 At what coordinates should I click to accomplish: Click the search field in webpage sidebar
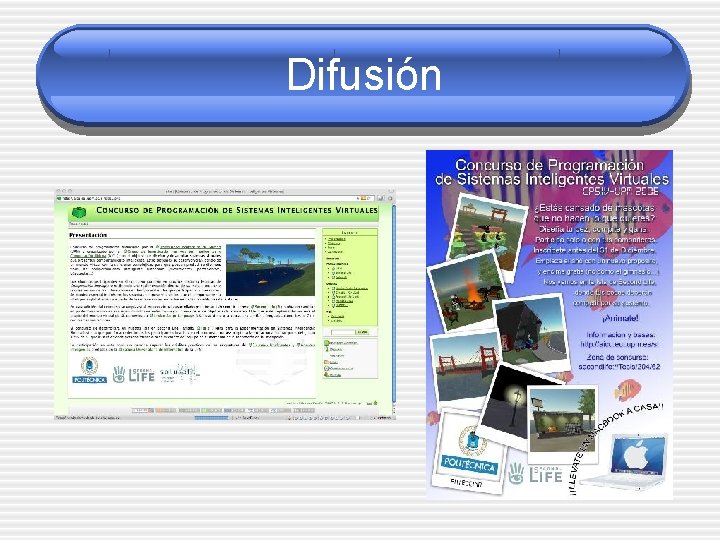[343, 332]
